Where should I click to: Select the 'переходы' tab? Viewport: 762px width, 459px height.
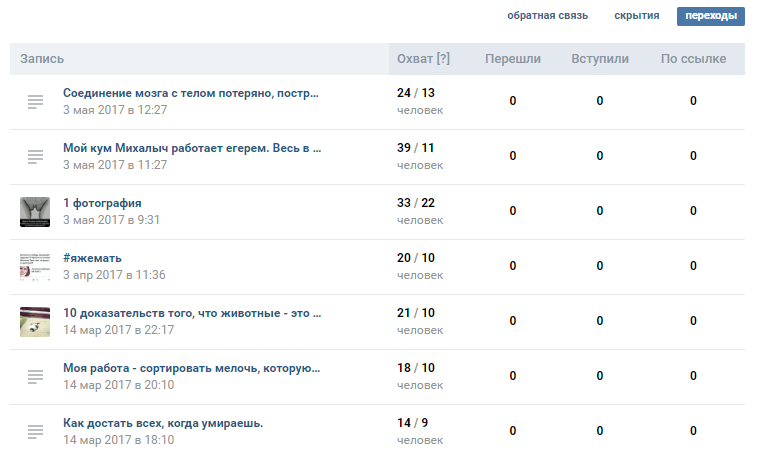(x=710, y=16)
